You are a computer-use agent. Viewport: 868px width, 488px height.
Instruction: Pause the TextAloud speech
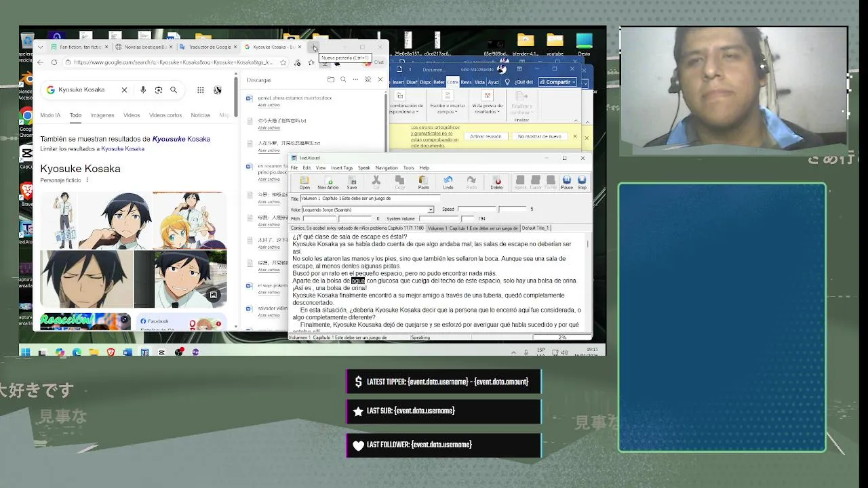click(567, 182)
